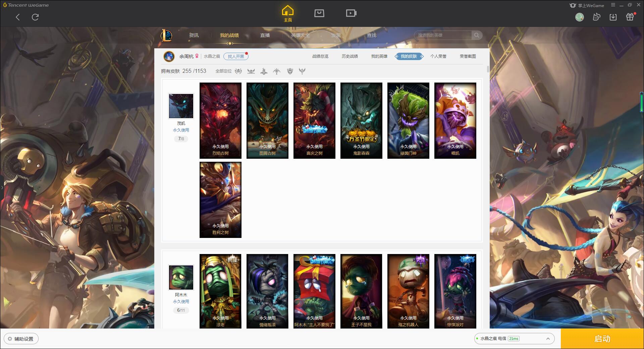This screenshot has width=644, height=349.
Task: Open the red gift-box Amumu skin
Action: pyautogui.click(x=314, y=291)
